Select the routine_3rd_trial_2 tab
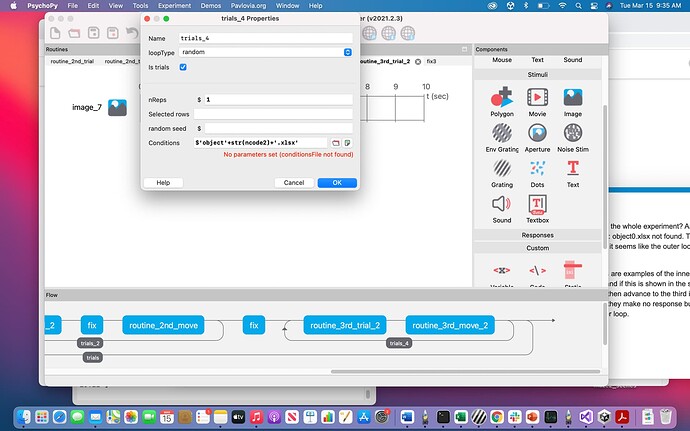Image resolution: width=690 pixels, height=431 pixels. pos(385,61)
